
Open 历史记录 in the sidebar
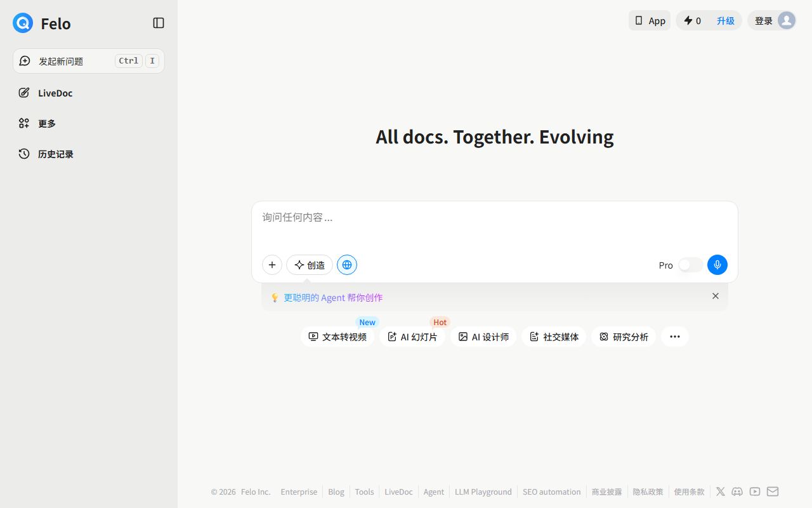[x=89, y=154]
